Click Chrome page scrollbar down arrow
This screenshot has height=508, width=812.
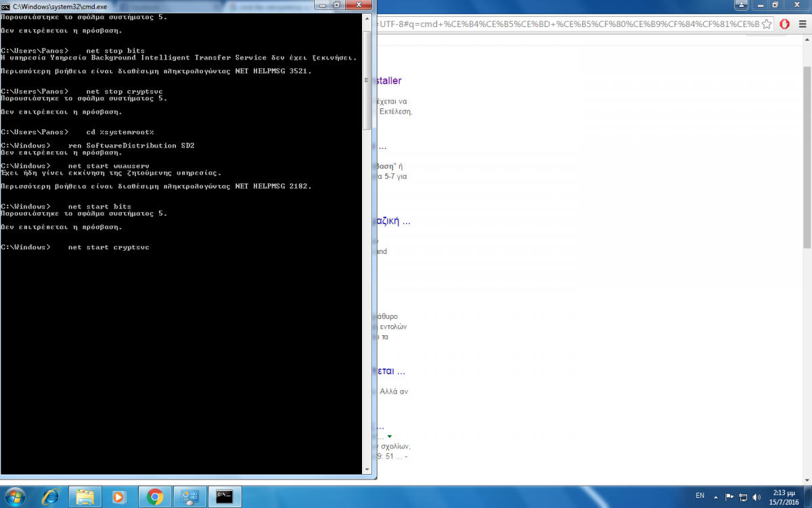coord(807,480)
